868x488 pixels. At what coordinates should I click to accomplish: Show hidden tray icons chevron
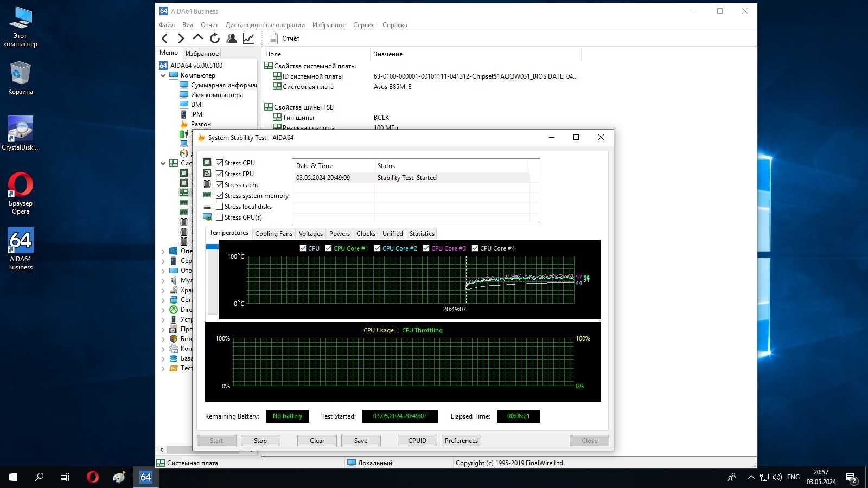pos(751,477)
